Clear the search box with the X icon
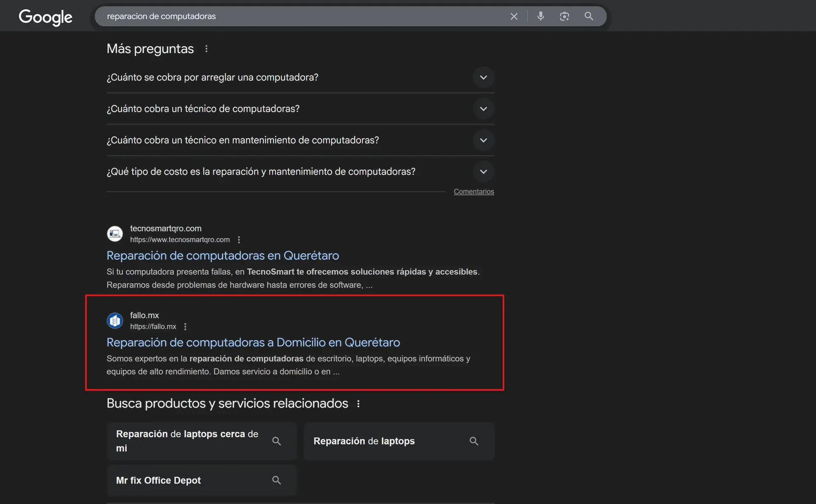This screenshot has height=504, width=816. coord(514,16)
